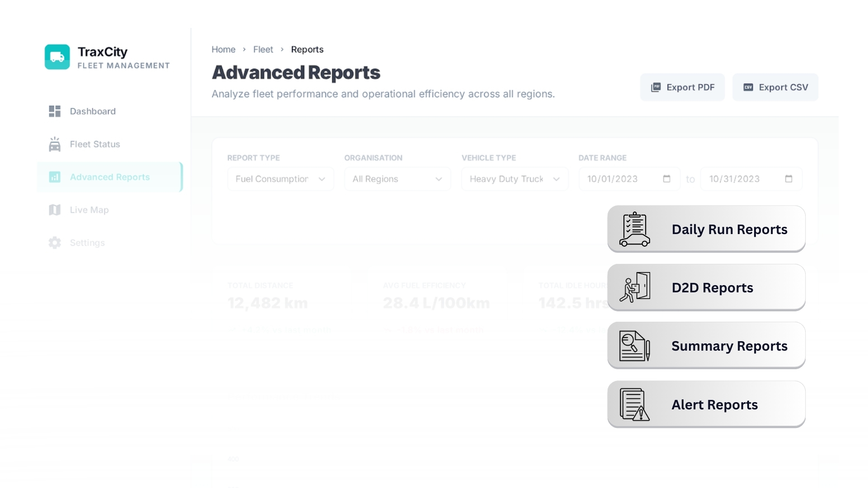Open Alert Reports
This screenshot has height=488, width=868.
707,404
